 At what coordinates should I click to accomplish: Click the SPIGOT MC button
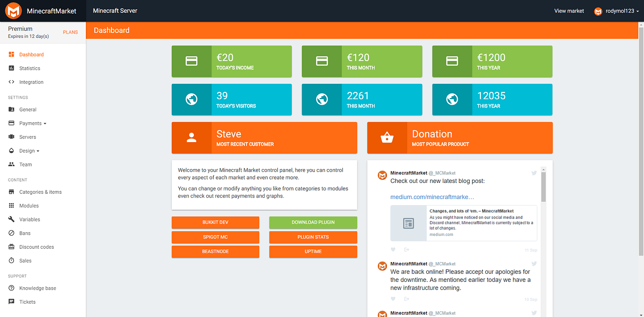tap(215, 237)
